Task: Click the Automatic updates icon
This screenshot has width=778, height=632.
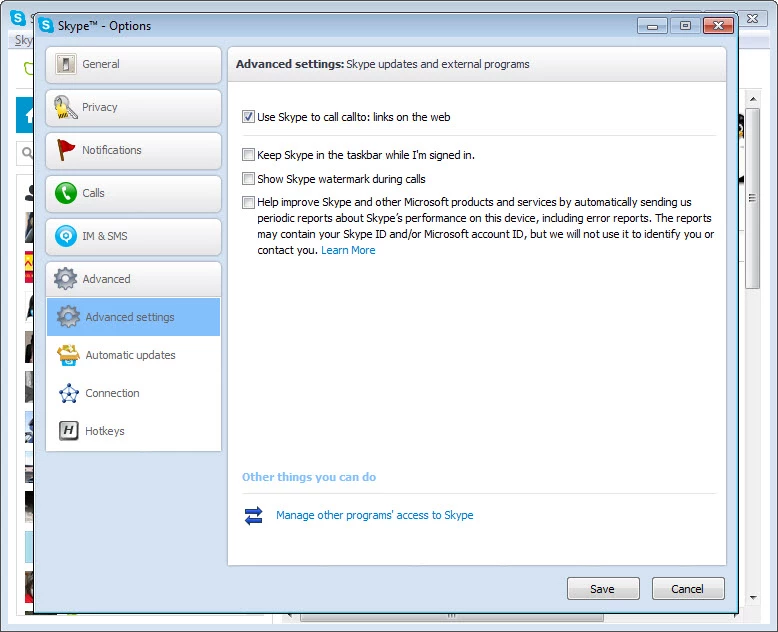Action: 68,356
